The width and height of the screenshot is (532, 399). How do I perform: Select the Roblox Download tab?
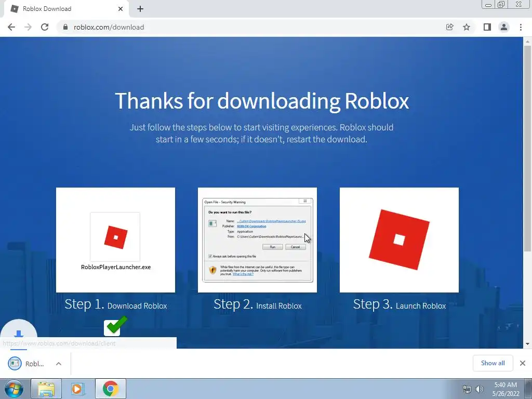click(x=66, y=9)
